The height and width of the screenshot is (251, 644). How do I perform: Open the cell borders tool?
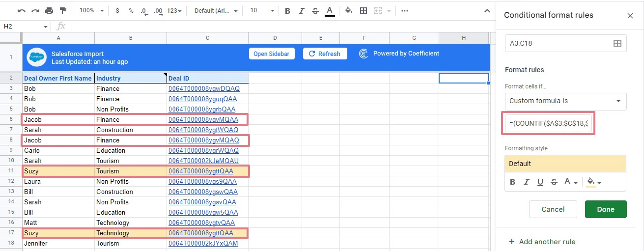point(363,11)
